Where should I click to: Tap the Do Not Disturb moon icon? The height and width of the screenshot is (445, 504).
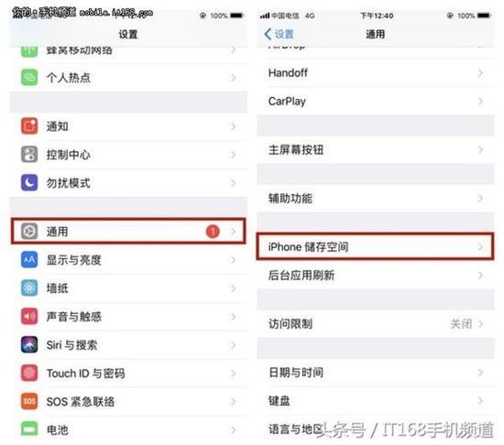click(x=29, y=183)
